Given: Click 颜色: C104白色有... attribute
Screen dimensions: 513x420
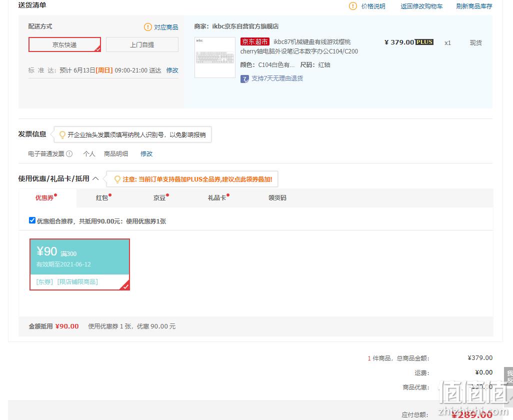Looking at the screenshot, I should 267,65.
